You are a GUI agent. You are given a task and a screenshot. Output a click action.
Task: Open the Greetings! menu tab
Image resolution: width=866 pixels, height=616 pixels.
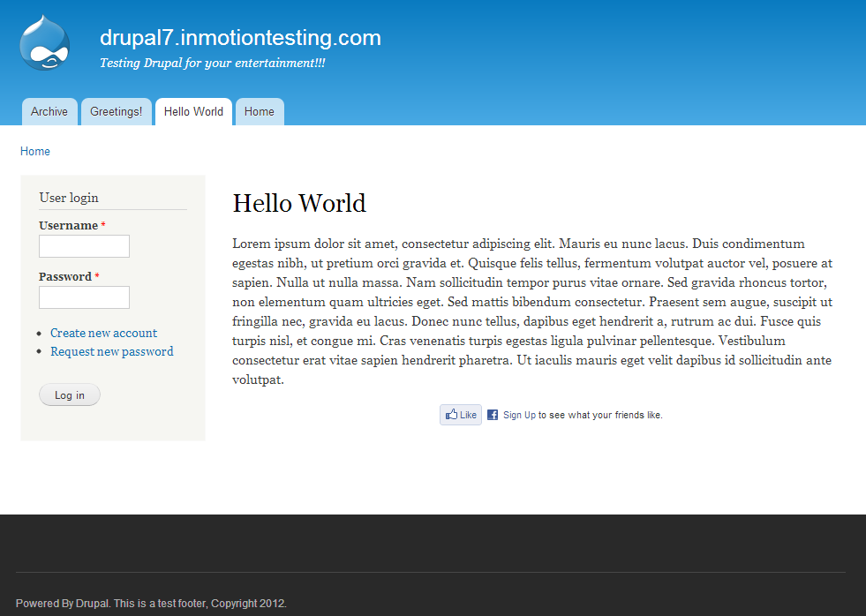point(116,112)
